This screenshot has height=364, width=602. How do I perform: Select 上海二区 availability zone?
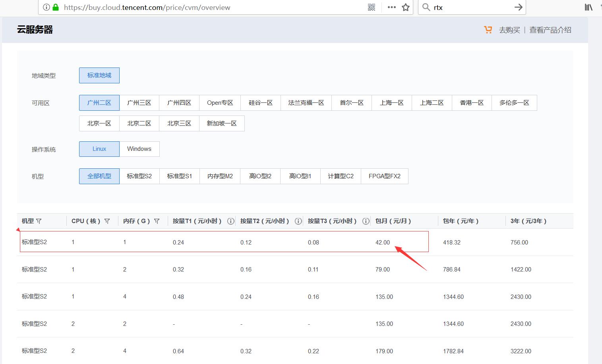click(x=432, y=103)
